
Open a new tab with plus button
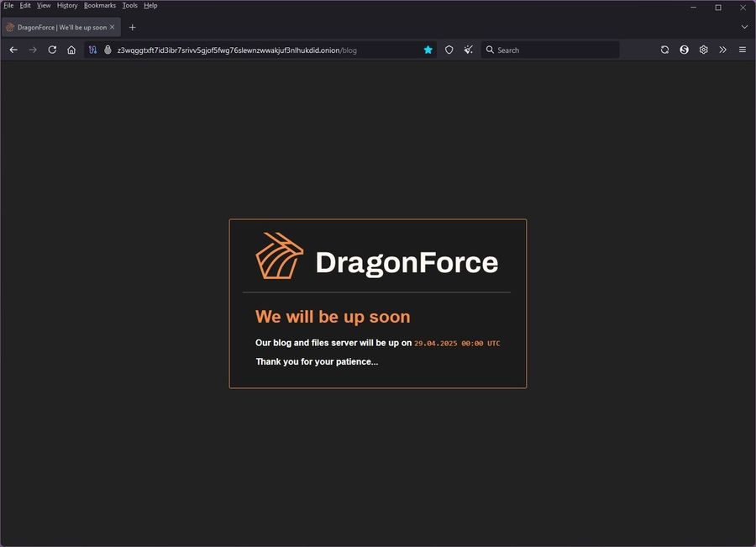[x=132, y=28]
